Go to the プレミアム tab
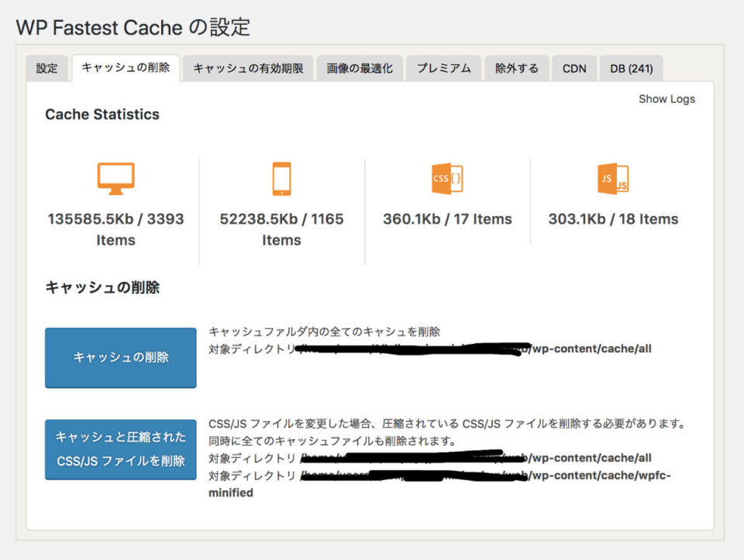The height and width of the screenshot is (560, 744). coord(443,68)
